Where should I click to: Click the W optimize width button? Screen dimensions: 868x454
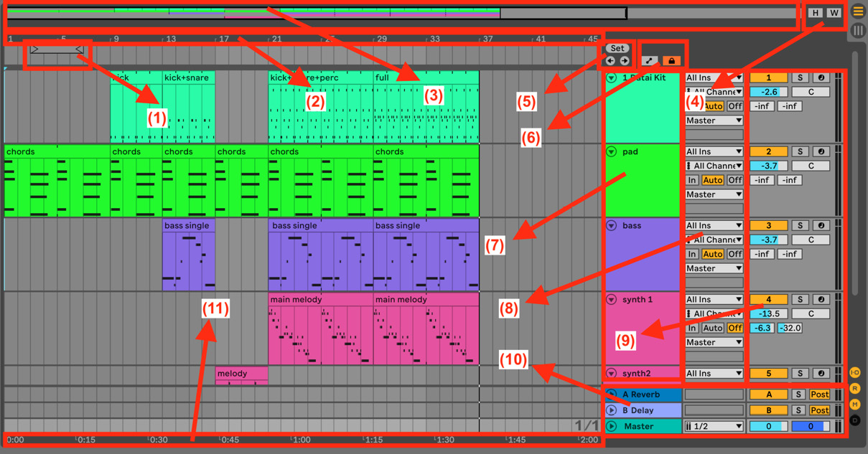click(834, 12)
